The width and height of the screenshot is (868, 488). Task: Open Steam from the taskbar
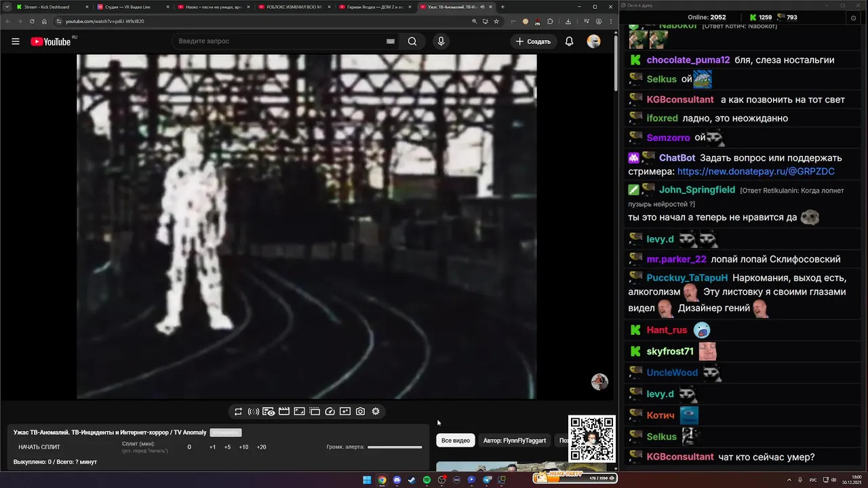[412, 480]
